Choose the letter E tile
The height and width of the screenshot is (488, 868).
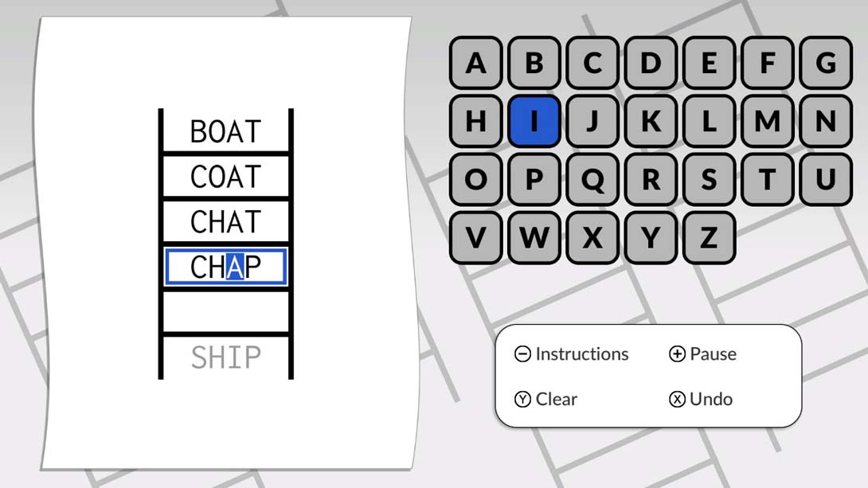click(x=709, y=63)
